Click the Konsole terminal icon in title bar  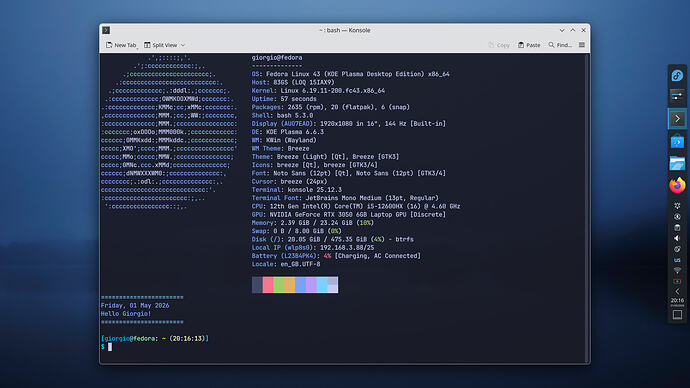[x=106, y=30]
